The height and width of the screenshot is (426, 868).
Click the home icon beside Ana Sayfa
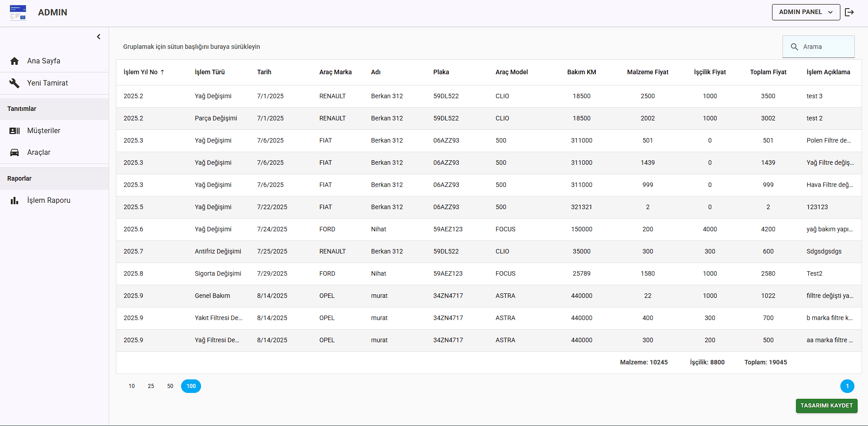(x=14, y=61)
